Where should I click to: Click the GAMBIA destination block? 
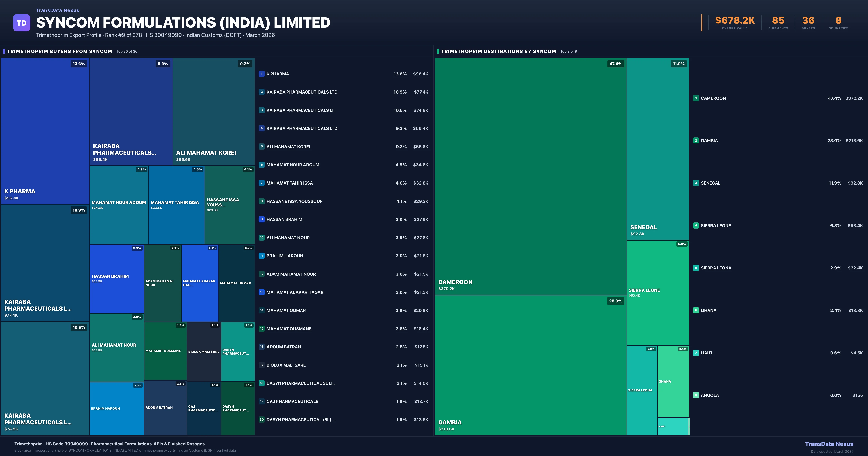click(x=530, y=365)
